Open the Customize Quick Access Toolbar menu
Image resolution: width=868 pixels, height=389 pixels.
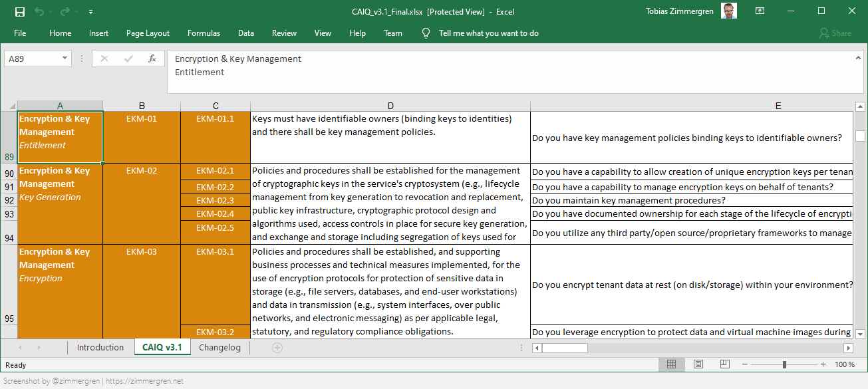[x=91, y=11]
